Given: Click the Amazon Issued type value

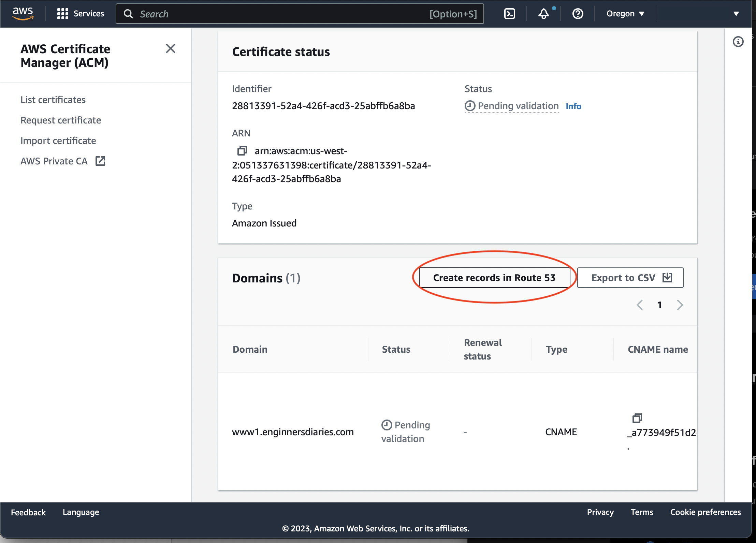Looking at the screenshot, I should 264,223.
